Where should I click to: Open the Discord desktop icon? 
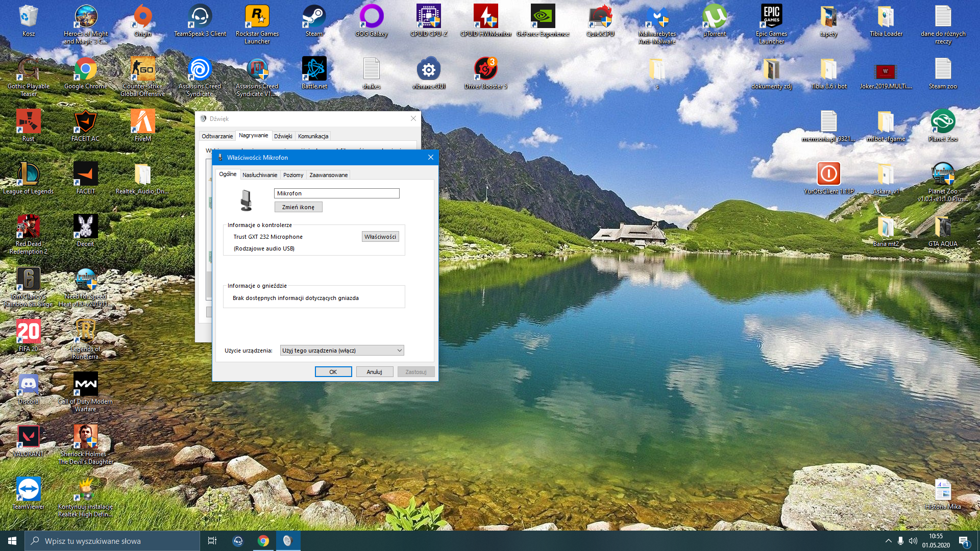coord(28,386)
